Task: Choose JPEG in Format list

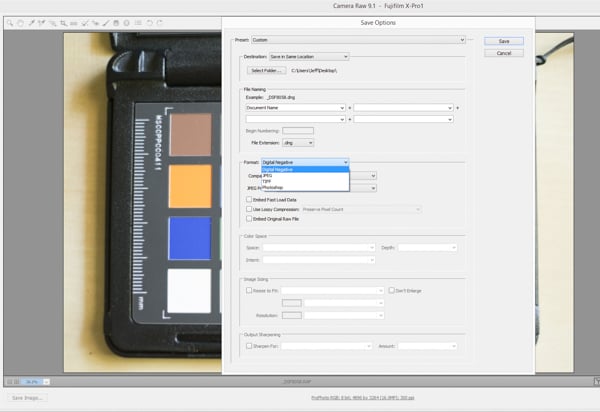Action: (305, 176)
